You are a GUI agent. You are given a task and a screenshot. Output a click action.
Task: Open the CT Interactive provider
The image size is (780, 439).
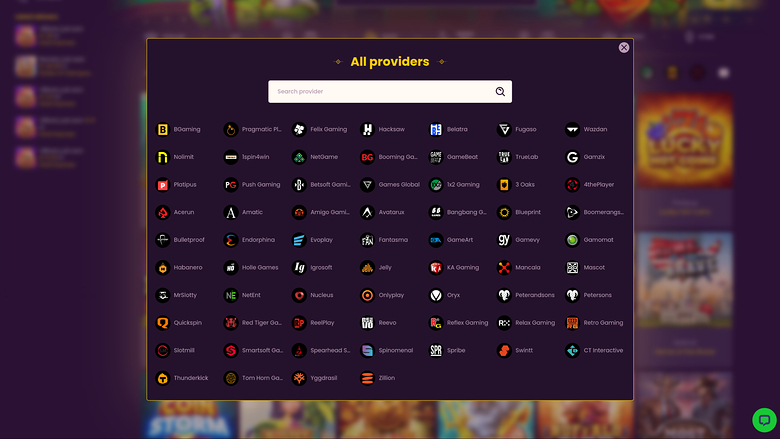594,351
